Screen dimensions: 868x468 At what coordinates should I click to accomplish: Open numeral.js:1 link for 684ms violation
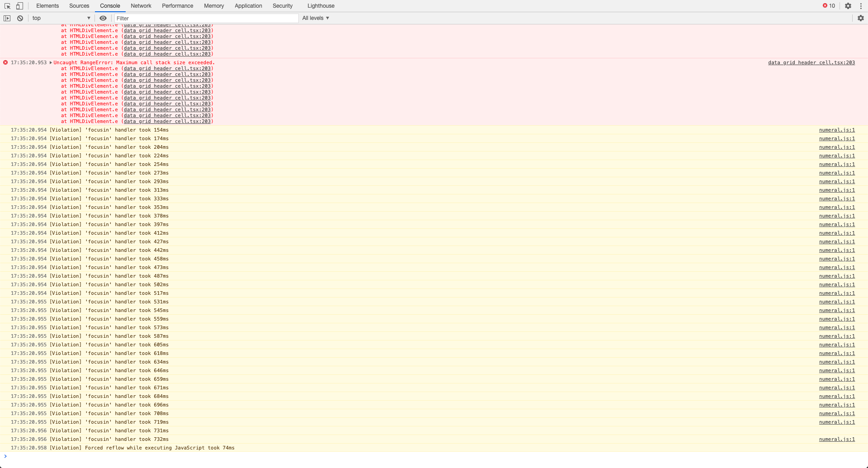(837, 396)
